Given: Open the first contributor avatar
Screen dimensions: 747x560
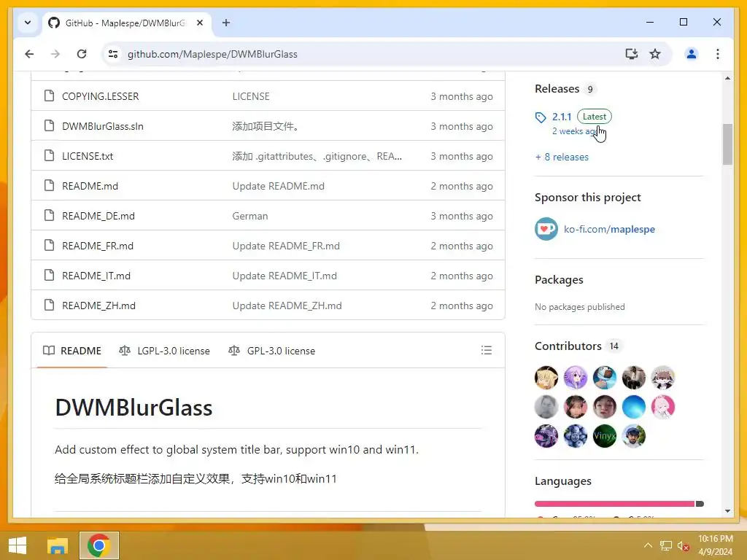Looking at the screenshot, I should [x=546, y=378].
